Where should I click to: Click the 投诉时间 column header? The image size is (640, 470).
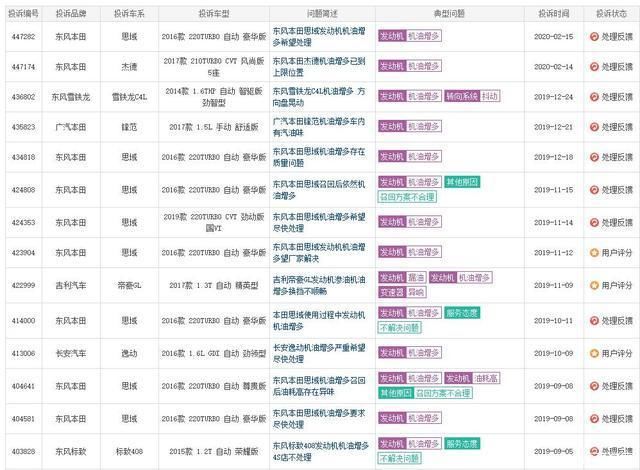click(x=553, y=13)
